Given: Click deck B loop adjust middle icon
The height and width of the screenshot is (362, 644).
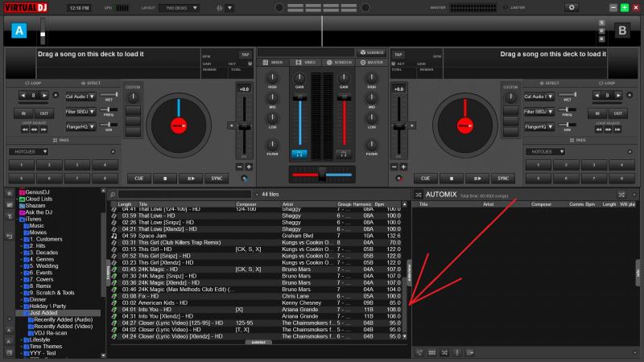Looking at the screenshot, I should (608, 130).
